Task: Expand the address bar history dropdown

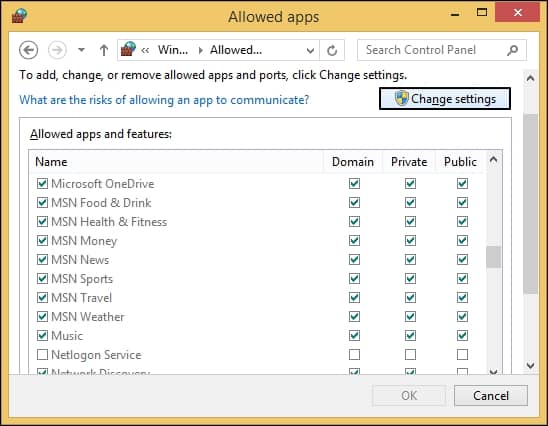Action: coord(310,51)
